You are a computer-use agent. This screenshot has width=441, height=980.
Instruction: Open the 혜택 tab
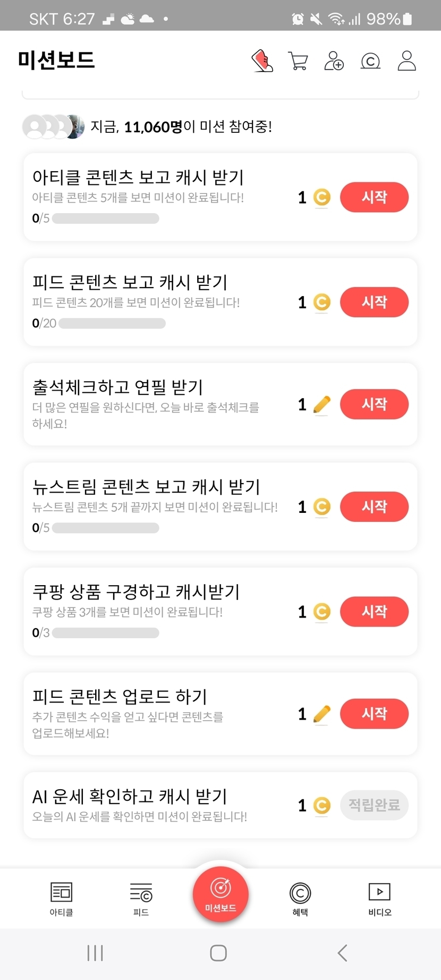(x=300, y=899)
